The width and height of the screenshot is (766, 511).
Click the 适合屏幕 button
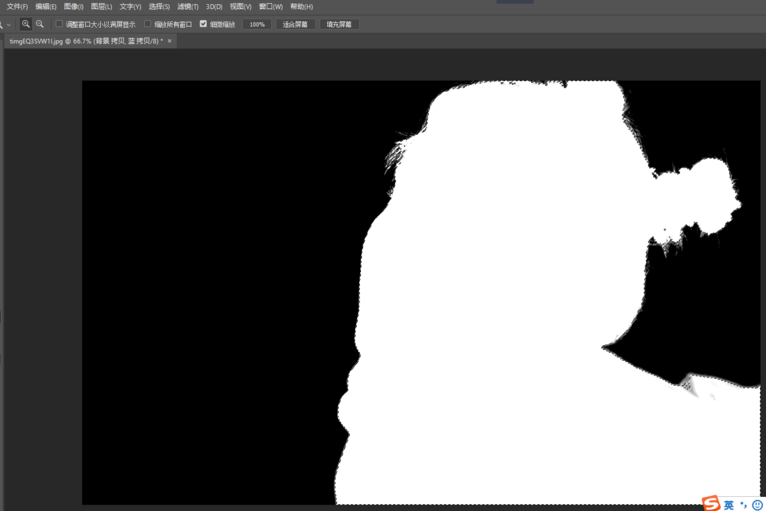pos(295,24)
